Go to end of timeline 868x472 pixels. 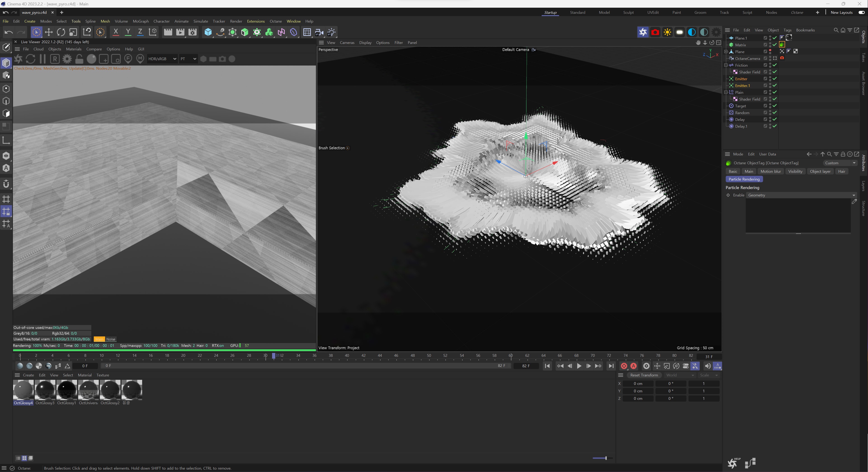611,366
